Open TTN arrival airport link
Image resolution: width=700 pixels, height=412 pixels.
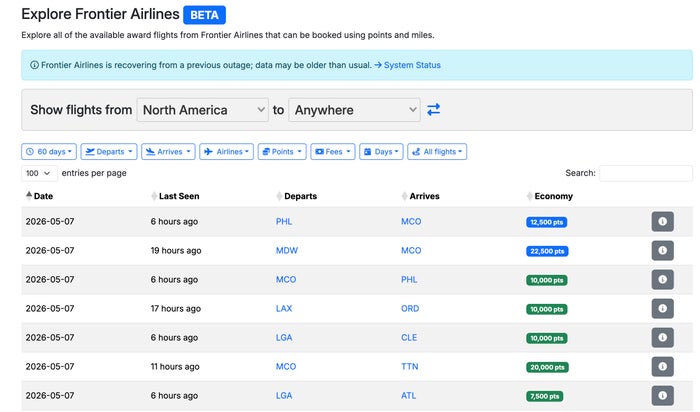tap(409, 366)
